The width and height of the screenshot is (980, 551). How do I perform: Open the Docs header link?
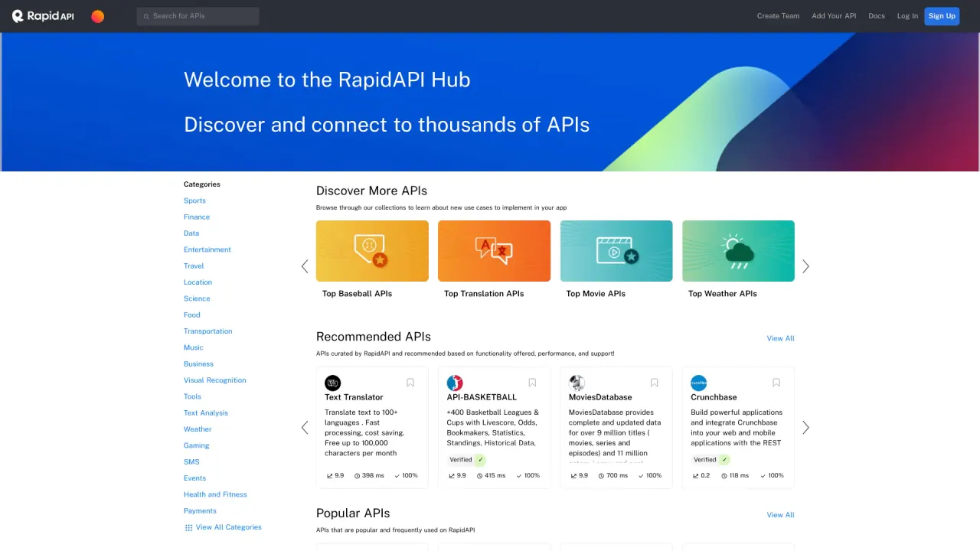click(877, 16)
